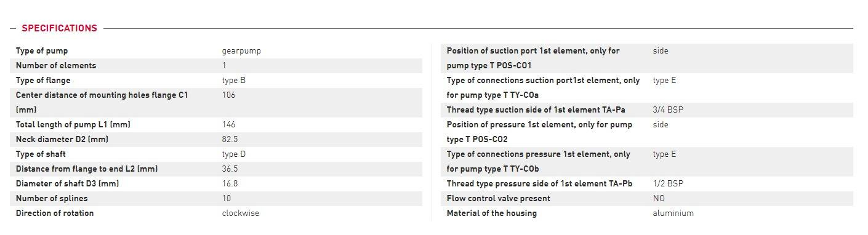Select the 'Type of pump' label
The height and width of the screenshot is (235, 868).
point(42,51)
